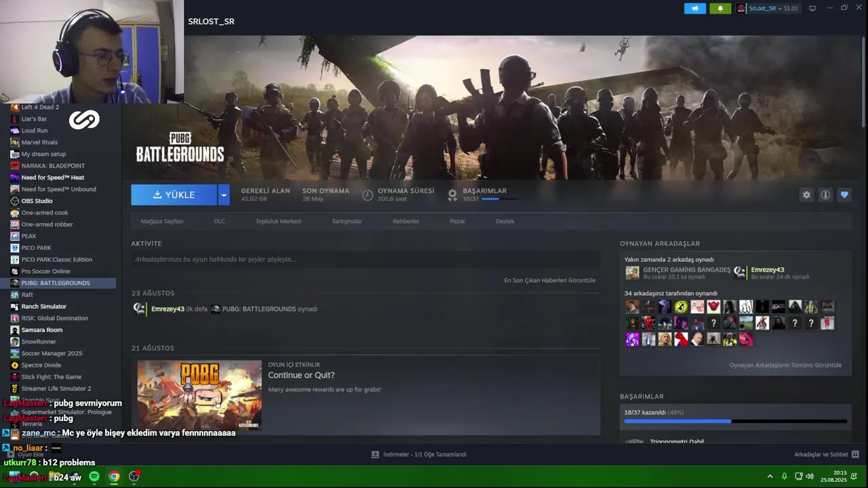Image resolution: width=868 pixels, height=488 pixels.
Task: Open the green notifications bell
Action: click(720, 8)
